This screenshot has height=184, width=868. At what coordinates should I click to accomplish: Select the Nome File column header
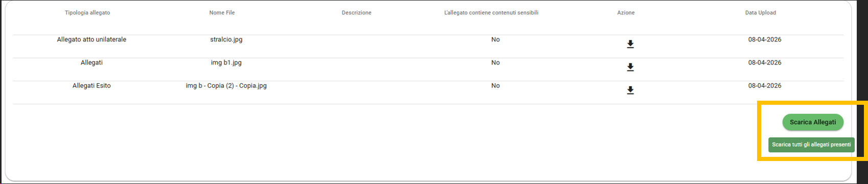coord(222,13)
